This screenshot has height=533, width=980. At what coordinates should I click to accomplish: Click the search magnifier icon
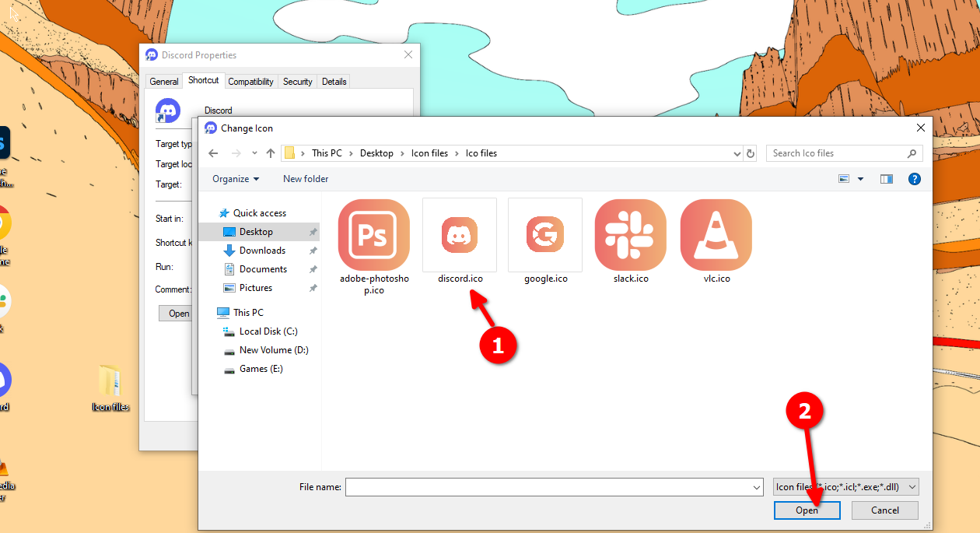(912, 153)
